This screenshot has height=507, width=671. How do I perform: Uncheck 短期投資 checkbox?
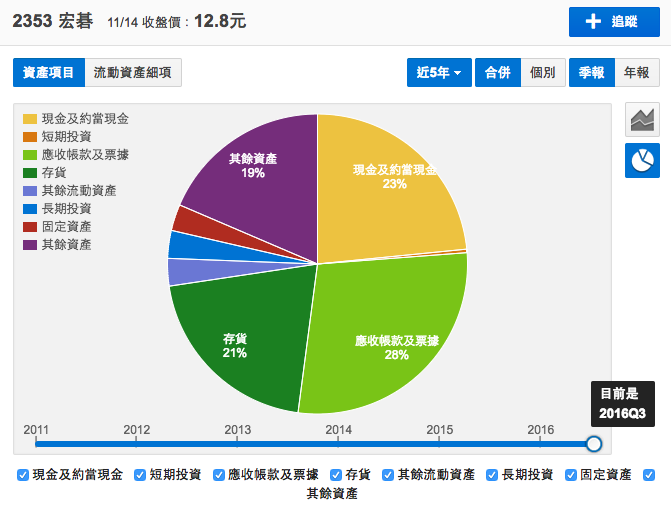coord(140,475)
